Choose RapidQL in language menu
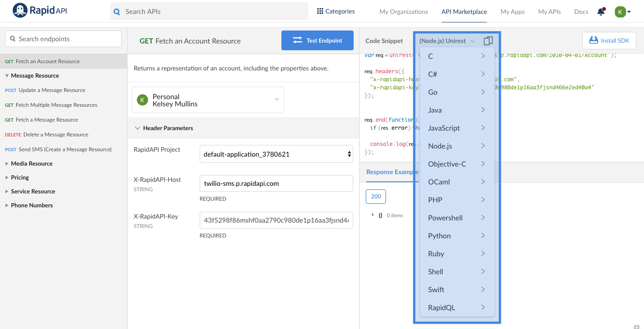Viewport: 644px width, 329px height. click(457, 307)
